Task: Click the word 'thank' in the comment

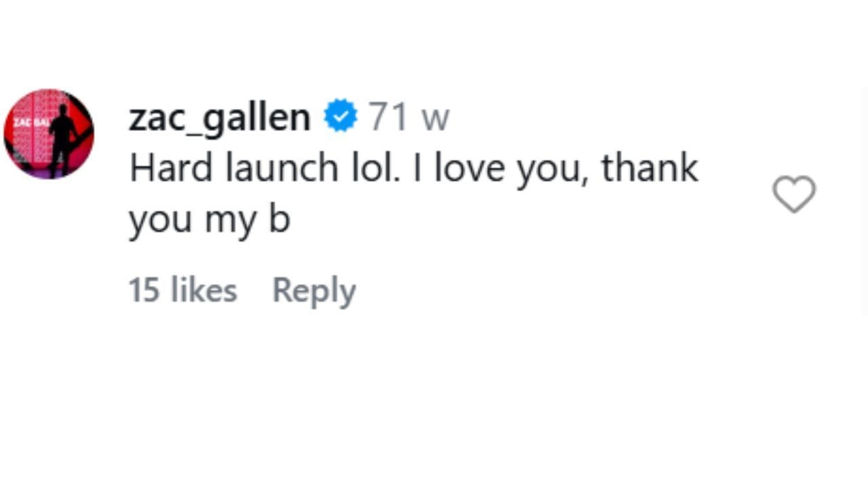Action: [x=650, y=168]
